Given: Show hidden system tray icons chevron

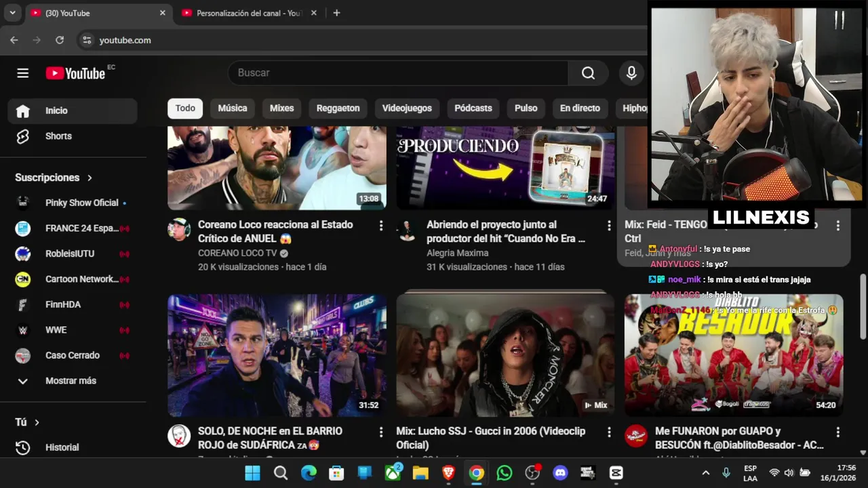Looking at the screenshot, I should point(706,473).
